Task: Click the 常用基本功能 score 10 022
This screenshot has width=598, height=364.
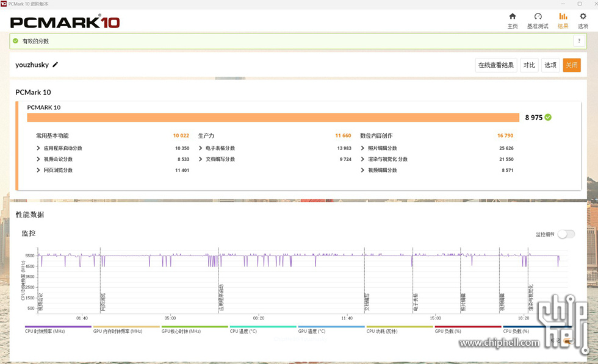Action: (181, 136)
